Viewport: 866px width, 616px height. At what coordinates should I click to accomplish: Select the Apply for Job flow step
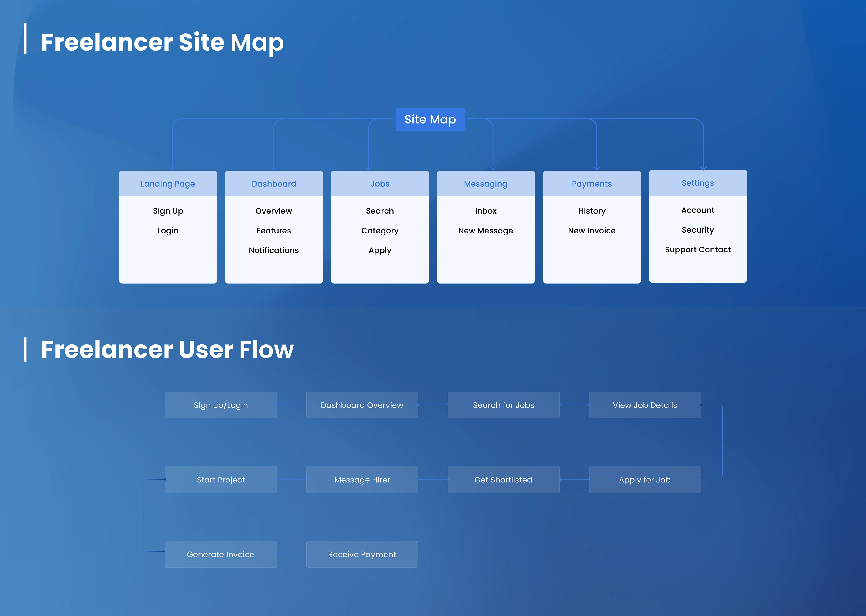tap(645, 480)
